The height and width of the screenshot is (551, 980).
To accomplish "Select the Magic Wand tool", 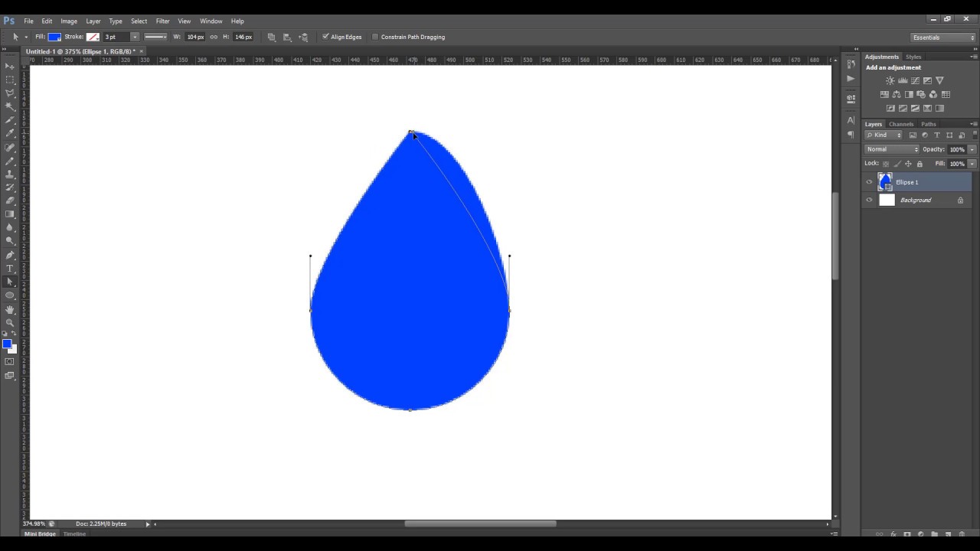I will coord(10,106).
